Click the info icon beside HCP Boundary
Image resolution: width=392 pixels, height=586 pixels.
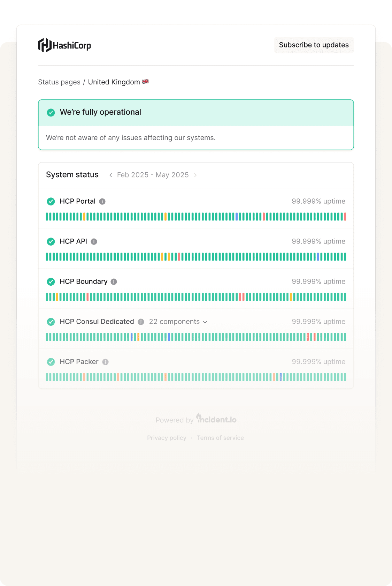click(x=114, y=281)
